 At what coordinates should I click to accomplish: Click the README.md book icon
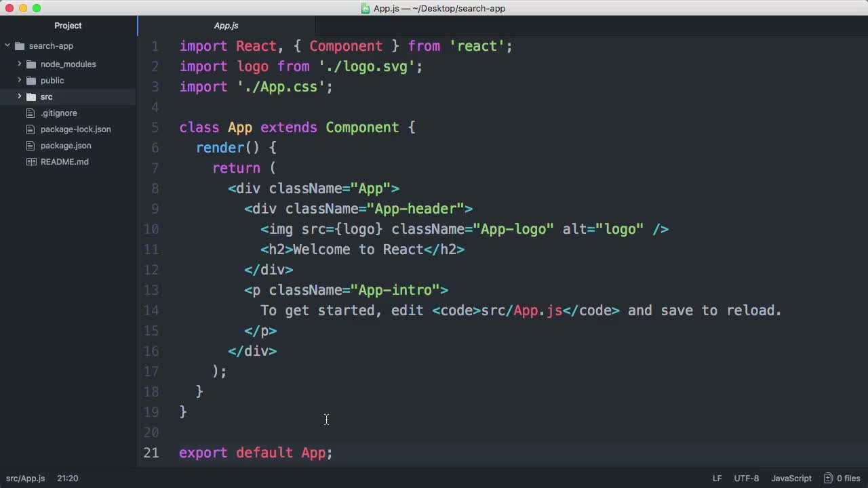[31, 162]
